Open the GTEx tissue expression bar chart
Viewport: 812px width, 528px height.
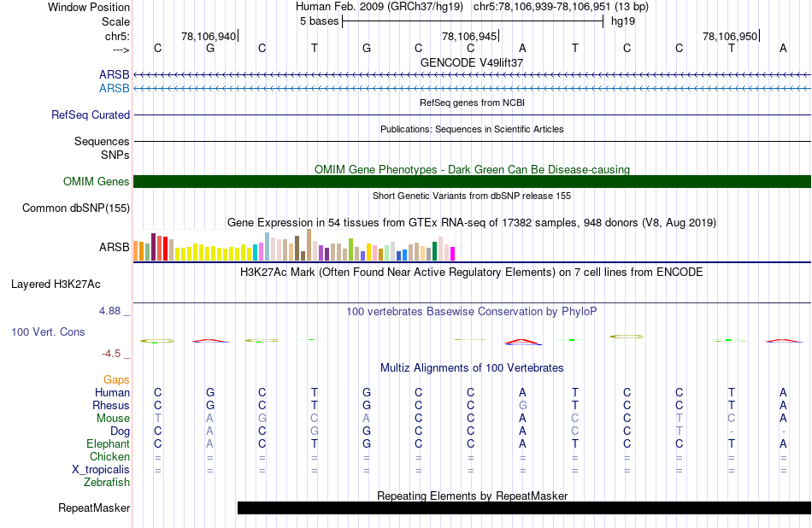point(294,245)
